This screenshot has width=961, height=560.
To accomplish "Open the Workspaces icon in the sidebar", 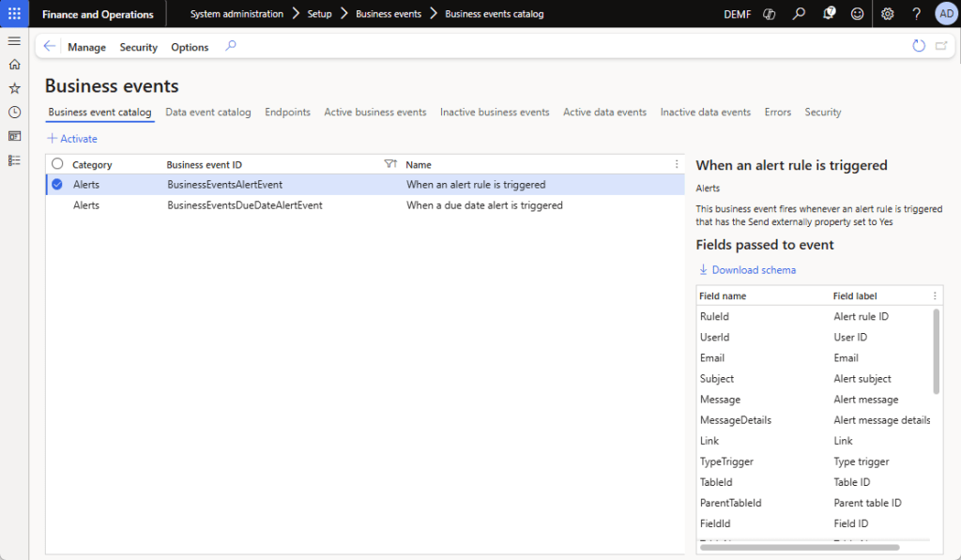I will coord(13,136).
